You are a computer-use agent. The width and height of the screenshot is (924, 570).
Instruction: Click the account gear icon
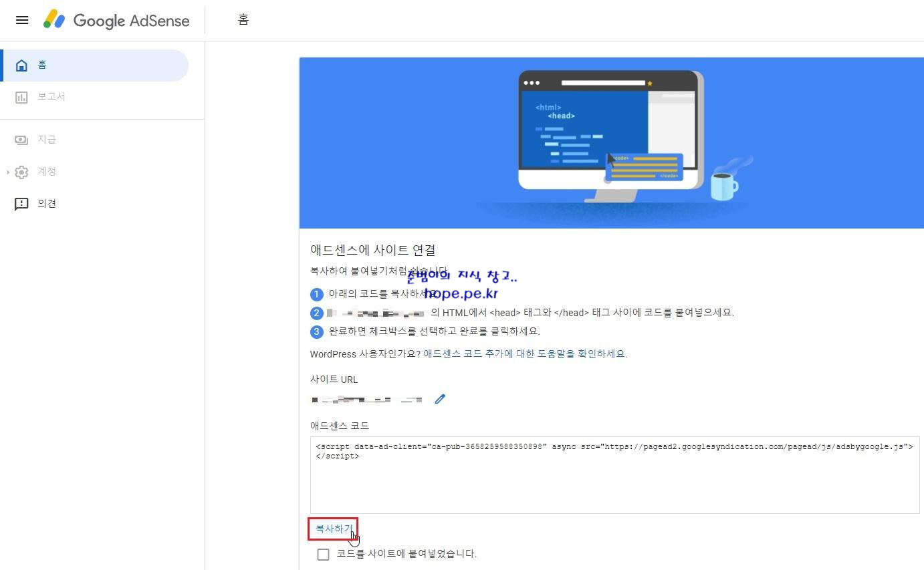pos(21,172)
